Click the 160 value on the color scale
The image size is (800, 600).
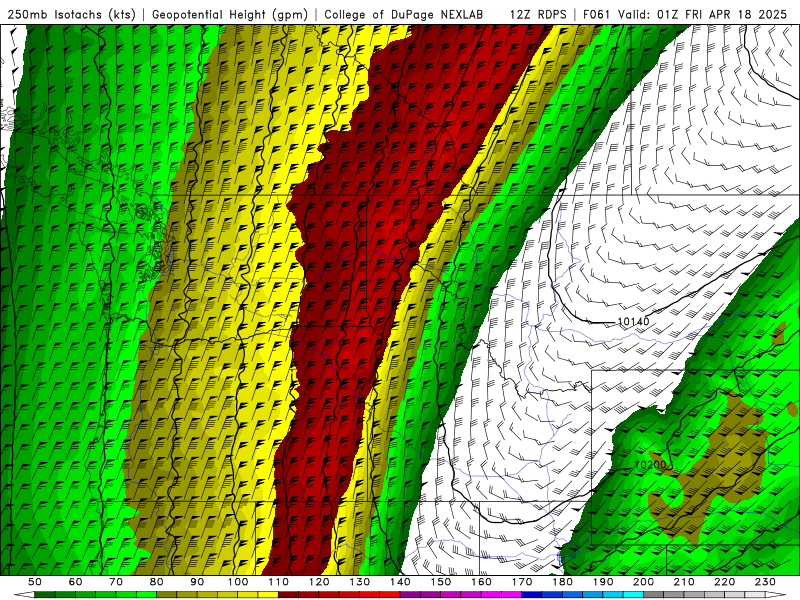(x=481, y=582)
